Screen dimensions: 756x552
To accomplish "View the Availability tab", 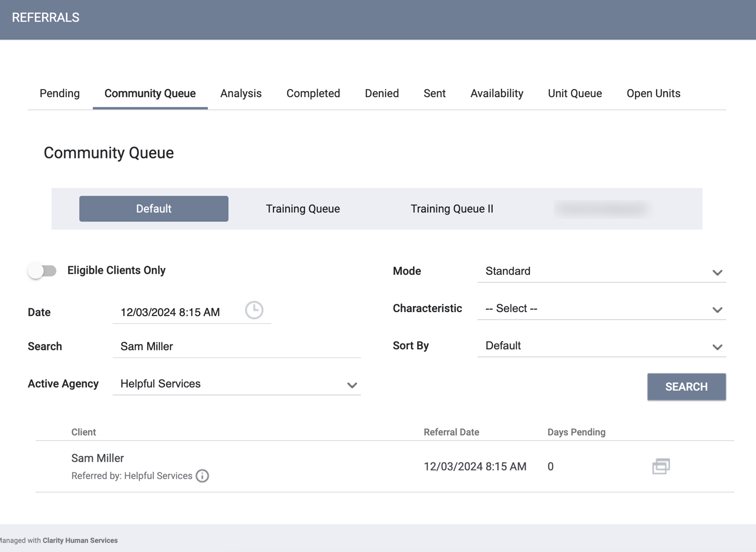I will 496,93.
